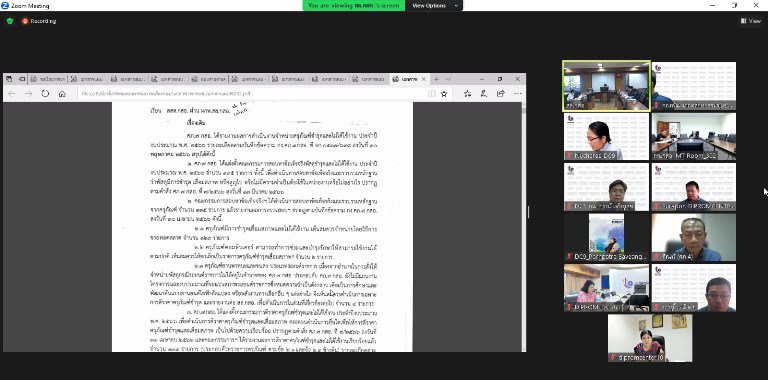Screen dimensions: 768x380
Task: Select the Nucharee DC9 participant video
Action: (606, 136)
